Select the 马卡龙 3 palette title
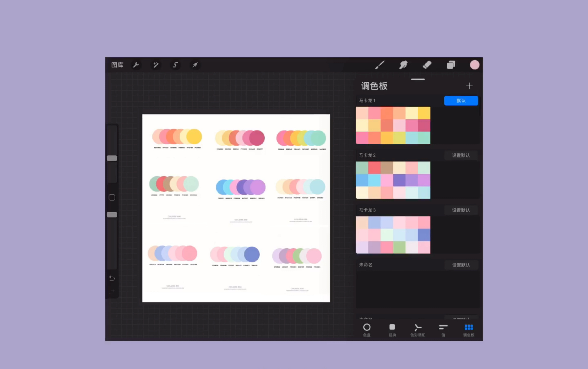The width and height of the screenshot is (588, 369). tap(367, 210)
